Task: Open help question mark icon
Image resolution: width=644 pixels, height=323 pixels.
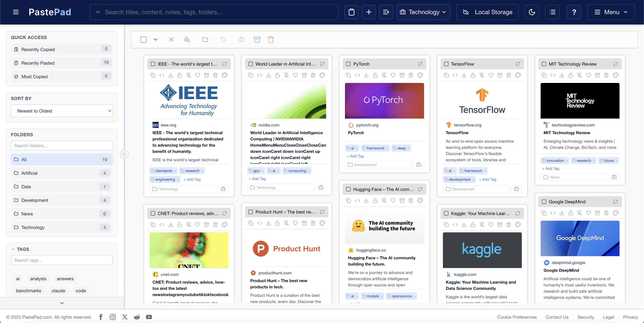Action: click(x=574, y=12)
